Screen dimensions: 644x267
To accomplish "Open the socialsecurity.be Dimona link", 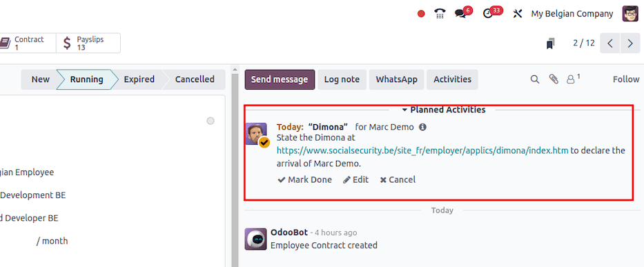I will (x=422, y=151).
